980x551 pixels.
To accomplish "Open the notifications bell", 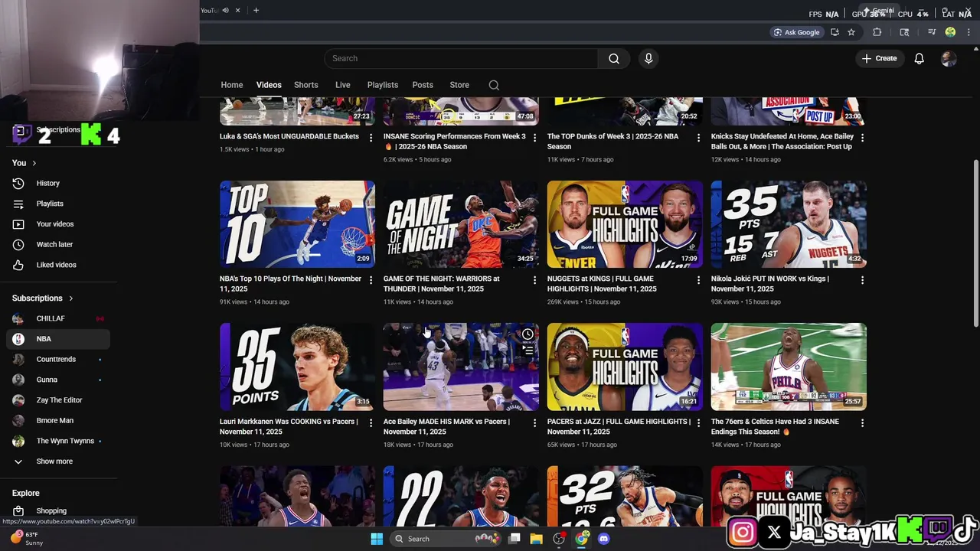I will coord(919,58).
